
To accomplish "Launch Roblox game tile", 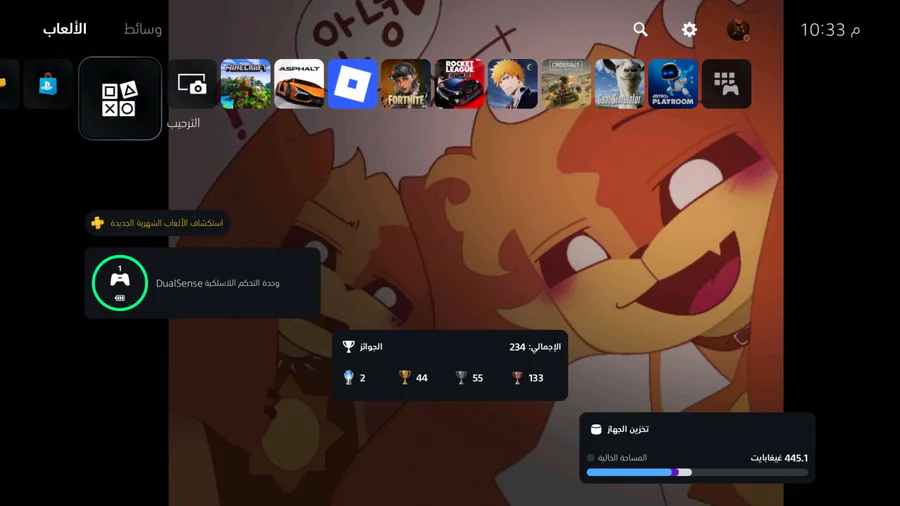I will [352, 84].
